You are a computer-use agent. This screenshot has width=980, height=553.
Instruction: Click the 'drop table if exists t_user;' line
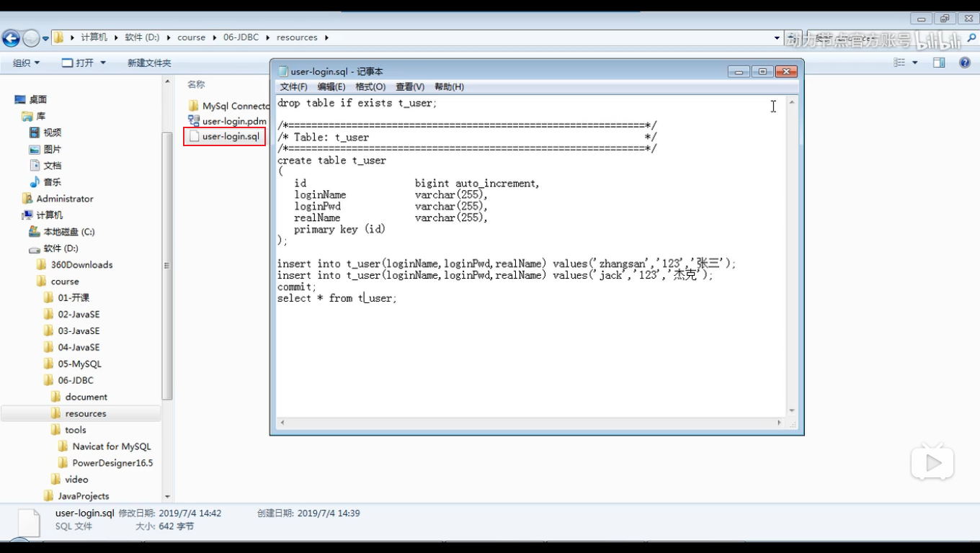357,103
